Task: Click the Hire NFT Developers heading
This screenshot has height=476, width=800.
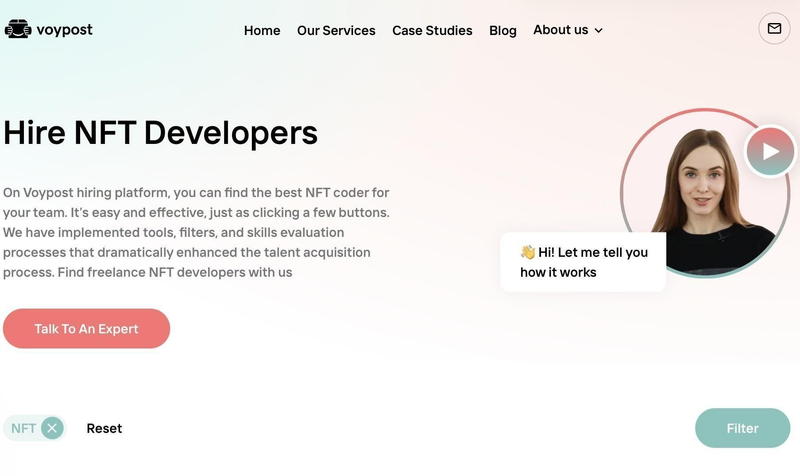Action: pos(160,133)
